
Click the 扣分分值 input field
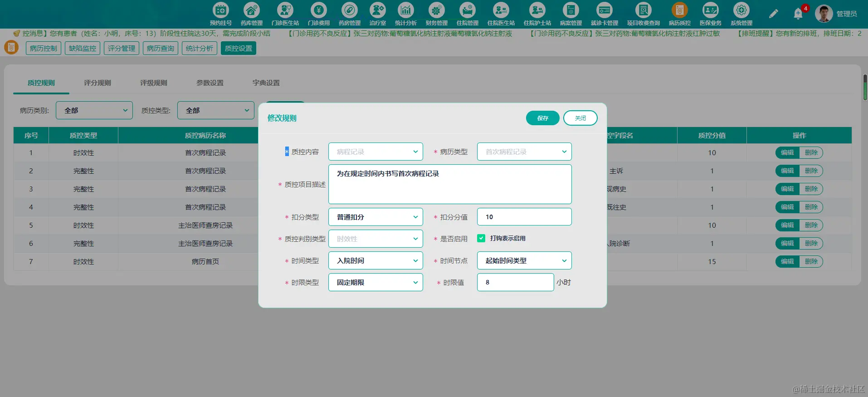(524, 217)
